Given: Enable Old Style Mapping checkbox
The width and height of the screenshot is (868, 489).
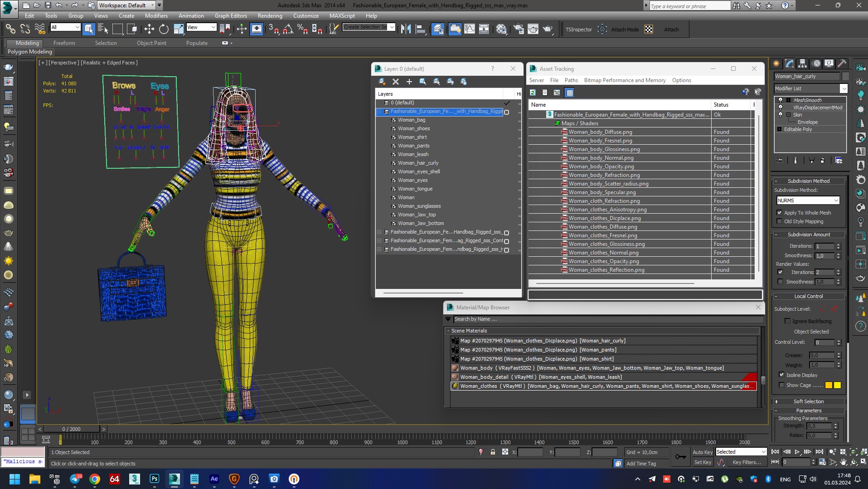Looking at the screenshot, I should point(780,221).
